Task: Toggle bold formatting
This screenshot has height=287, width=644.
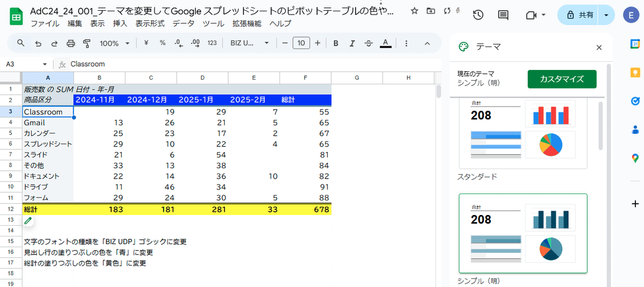Action: [335, 44]
